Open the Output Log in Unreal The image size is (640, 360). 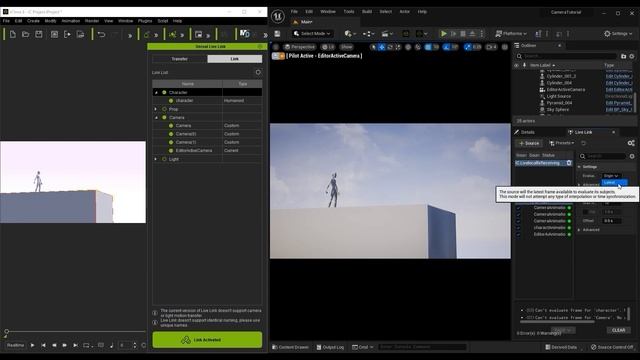[x=330, y=347]
